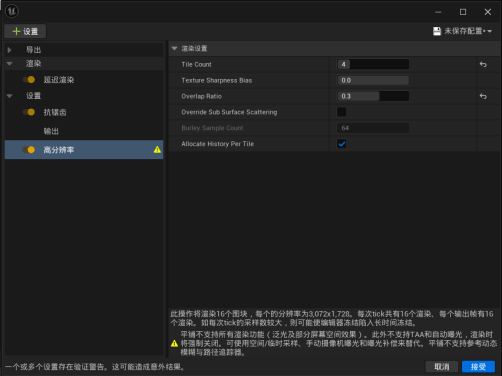Enable Override Sub Surface Scattering checkbox
The height and width of the screenshot is (376, 502).
341,112
